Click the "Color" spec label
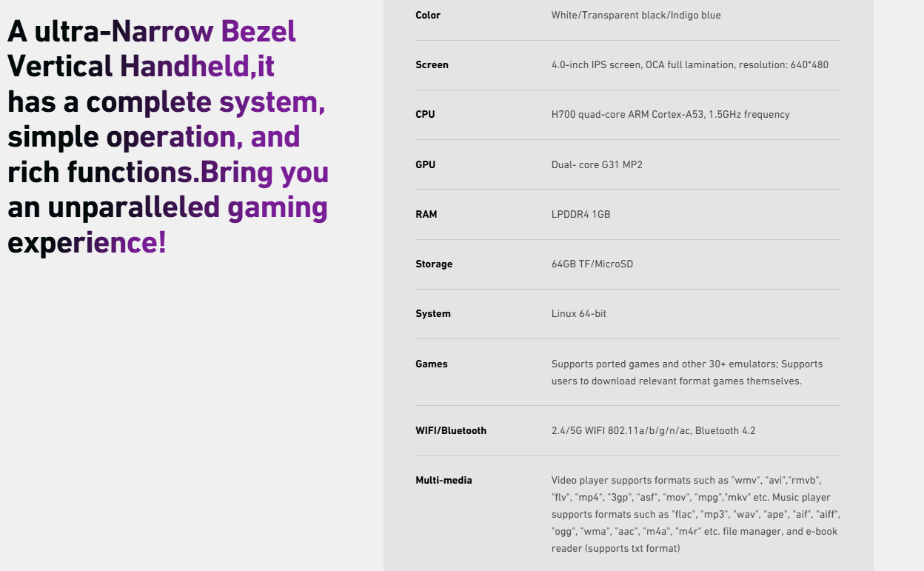 [x=428, y=15]
